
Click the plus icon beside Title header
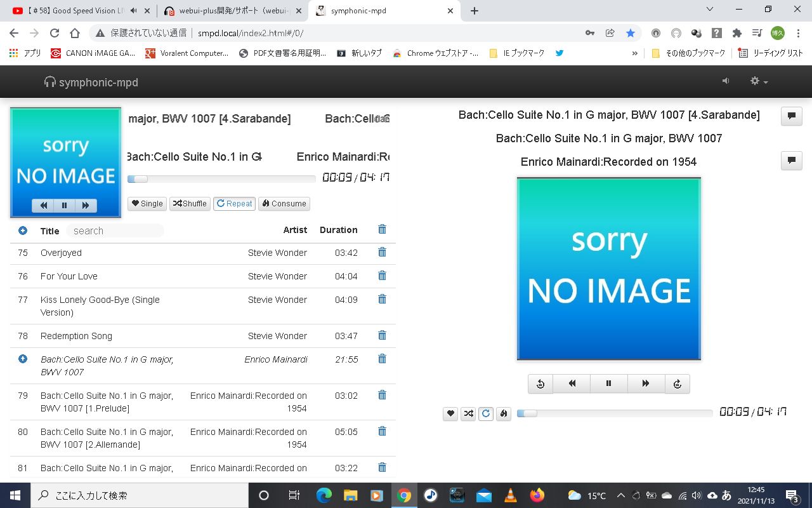click(23, 231)
